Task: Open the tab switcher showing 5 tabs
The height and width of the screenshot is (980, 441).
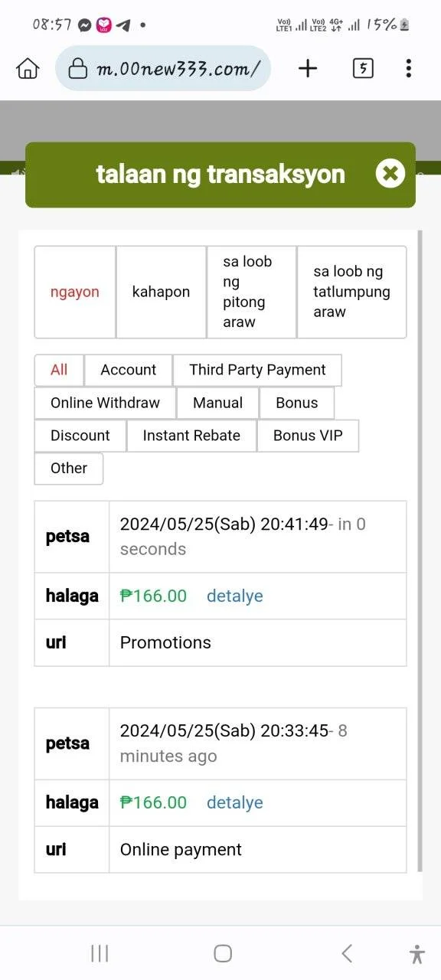Action: point(363,68)
